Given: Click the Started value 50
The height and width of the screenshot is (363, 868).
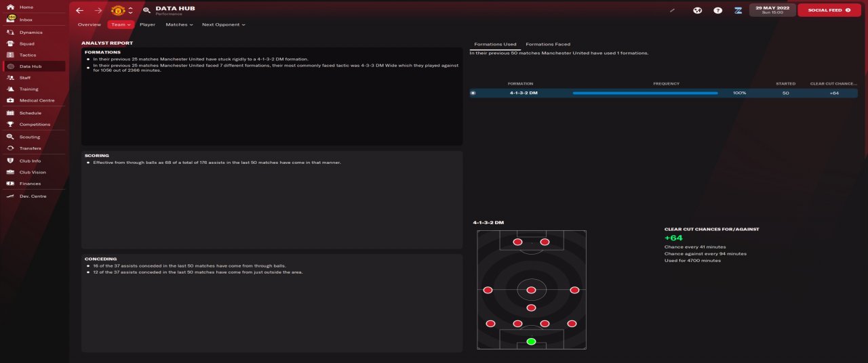Looking at the screenshot, I should point(785,93).
